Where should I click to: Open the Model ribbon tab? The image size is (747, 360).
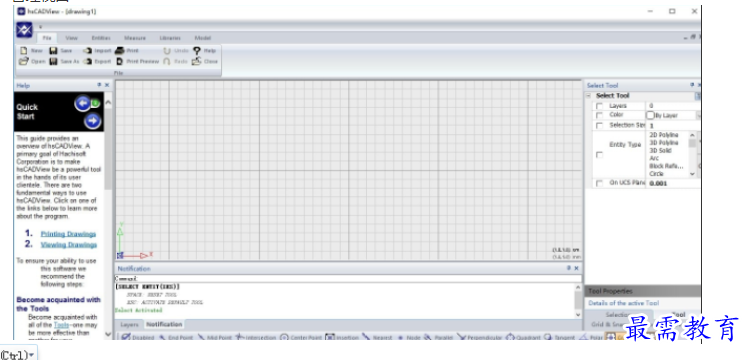click(x=202, y=38)
